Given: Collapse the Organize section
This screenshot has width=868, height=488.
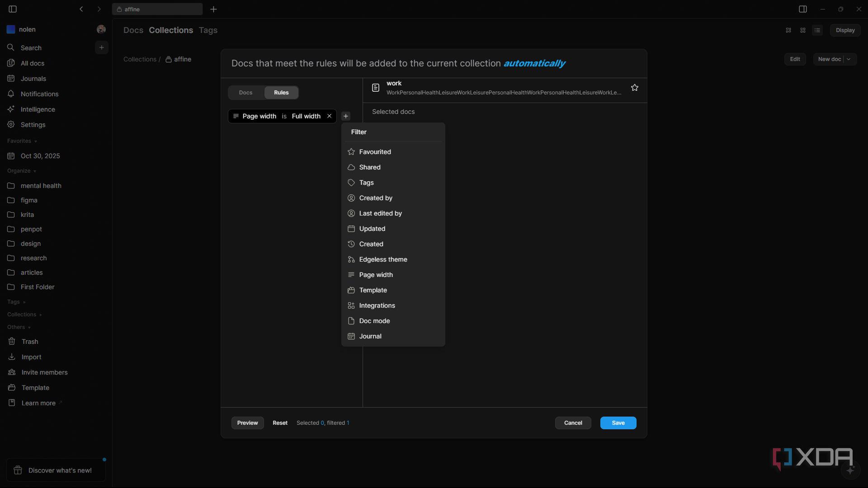Looking at the screenshot, I should pyautogui.click(x=22, y=171).
